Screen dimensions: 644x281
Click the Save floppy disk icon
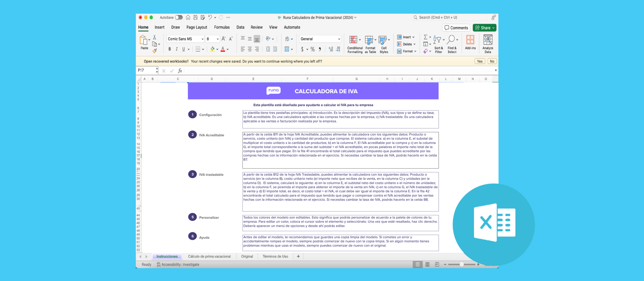coord(195,17)
